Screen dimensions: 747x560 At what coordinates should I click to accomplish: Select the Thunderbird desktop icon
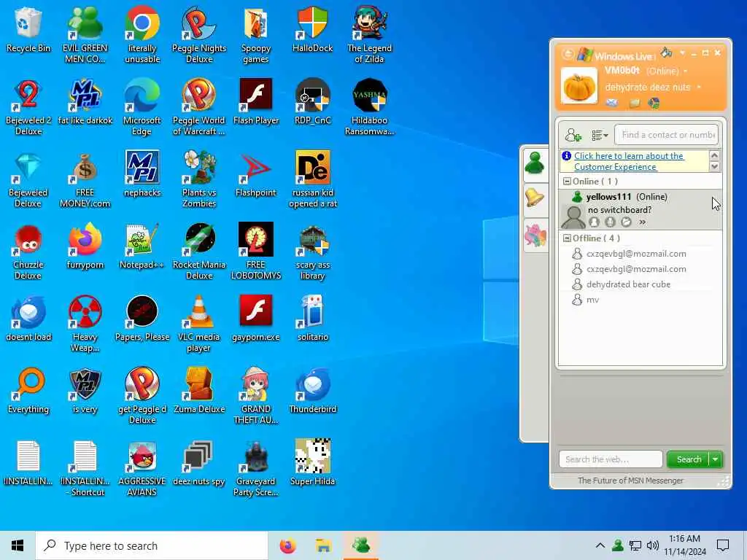pos(312,391)
